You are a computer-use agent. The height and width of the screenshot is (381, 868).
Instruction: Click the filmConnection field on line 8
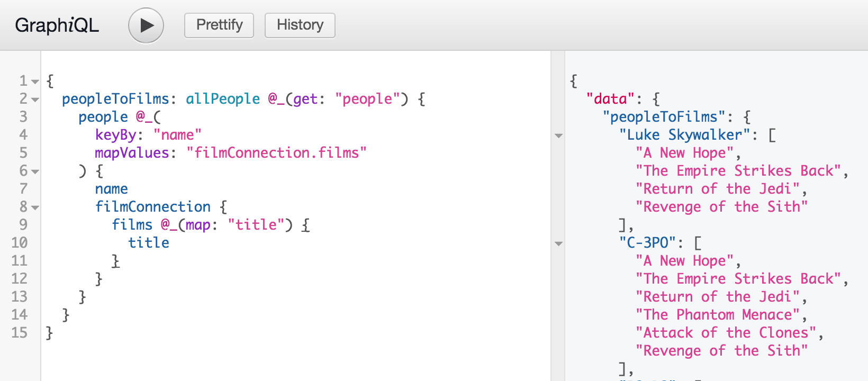153,207
